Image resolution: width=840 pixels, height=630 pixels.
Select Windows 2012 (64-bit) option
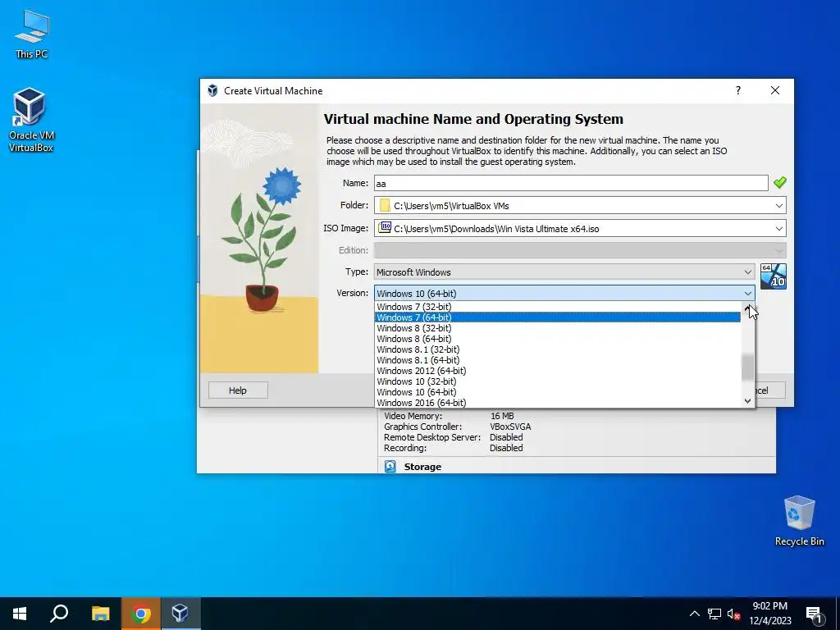pos(557,371)
